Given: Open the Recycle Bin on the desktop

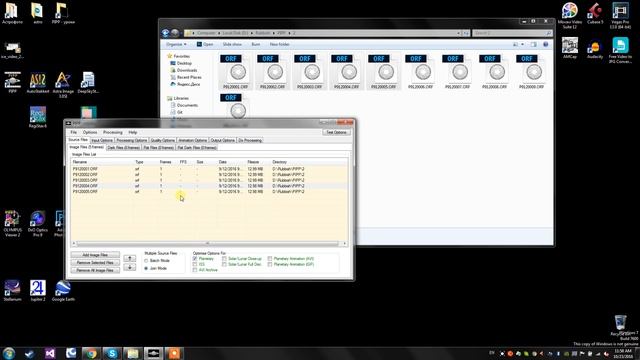Looking at the screenshot, I should pos(620,325).
